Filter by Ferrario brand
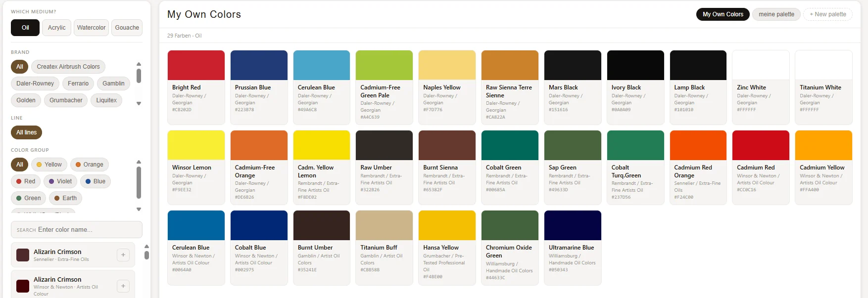 pos(78,84)
